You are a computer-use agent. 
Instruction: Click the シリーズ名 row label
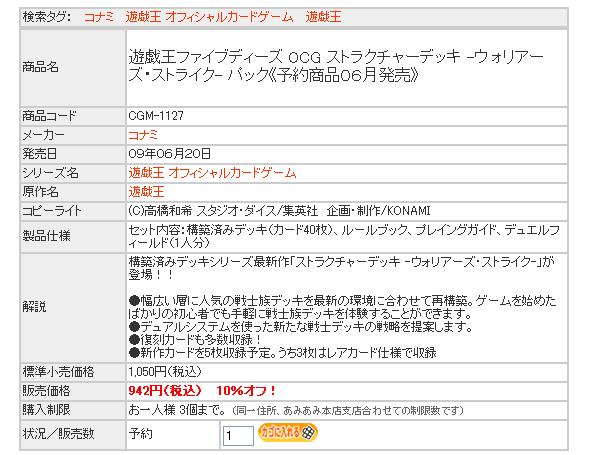point(50,173)
